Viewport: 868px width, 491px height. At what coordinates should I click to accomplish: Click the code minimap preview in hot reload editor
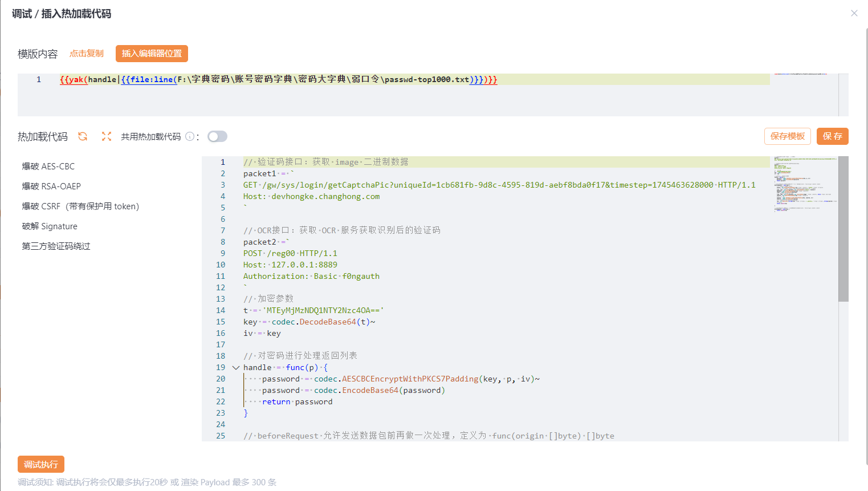pos(804,182)
